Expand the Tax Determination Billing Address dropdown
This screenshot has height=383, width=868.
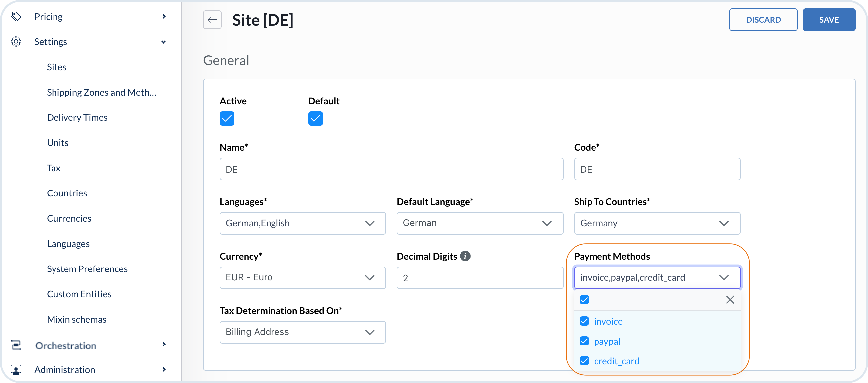coord(302,332)
